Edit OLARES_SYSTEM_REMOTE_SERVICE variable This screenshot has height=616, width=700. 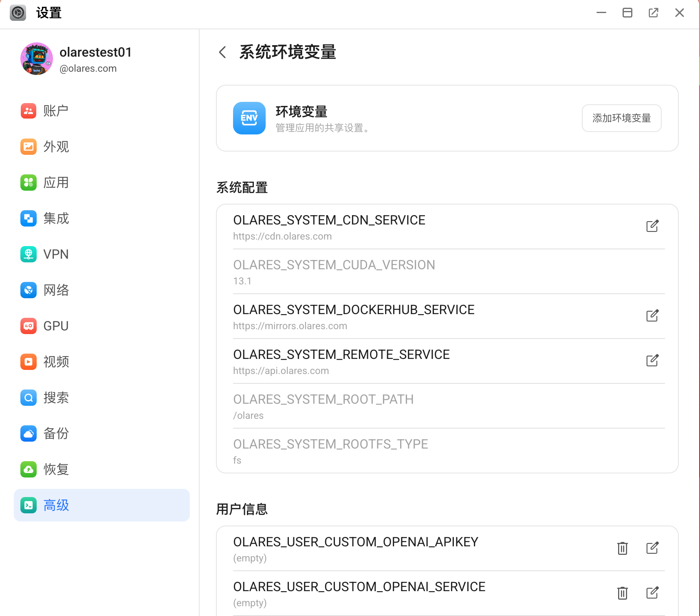653,360
